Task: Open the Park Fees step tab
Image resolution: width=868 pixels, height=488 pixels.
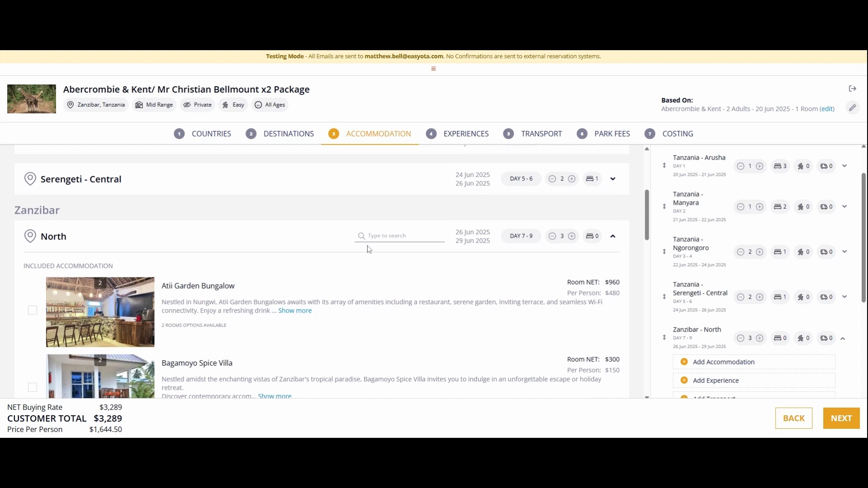Action: (x=604, y=134)
